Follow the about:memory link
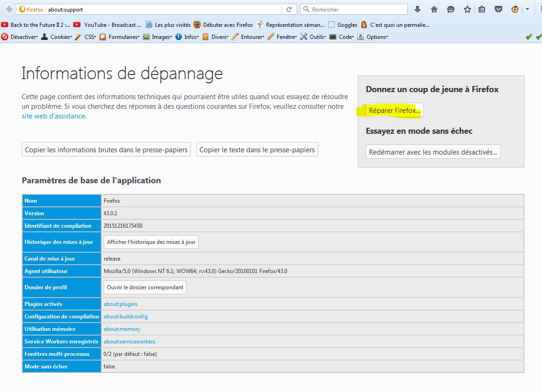 point(122,329)
